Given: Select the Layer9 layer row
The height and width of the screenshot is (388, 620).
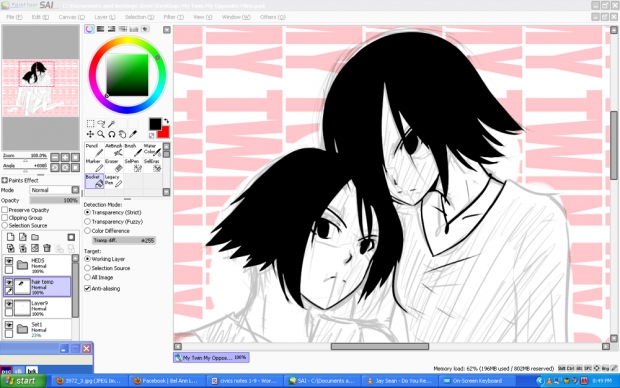Looking at the screenshot, I should pyautogui.click(x=38, y=308).
